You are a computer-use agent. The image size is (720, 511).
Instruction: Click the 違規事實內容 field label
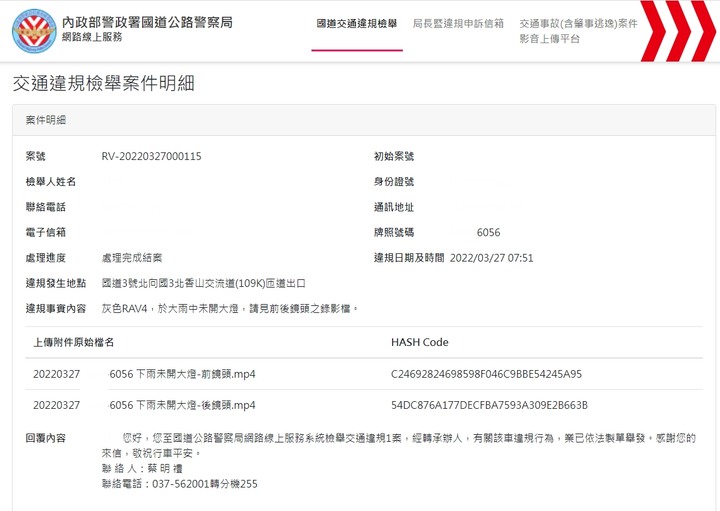pos(56,309)
